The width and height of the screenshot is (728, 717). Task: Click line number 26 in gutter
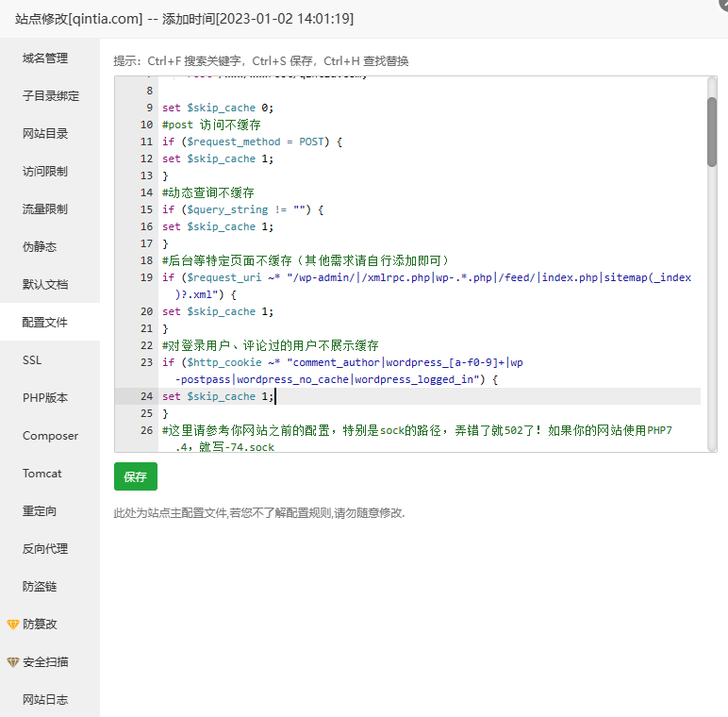coord(147,430)
